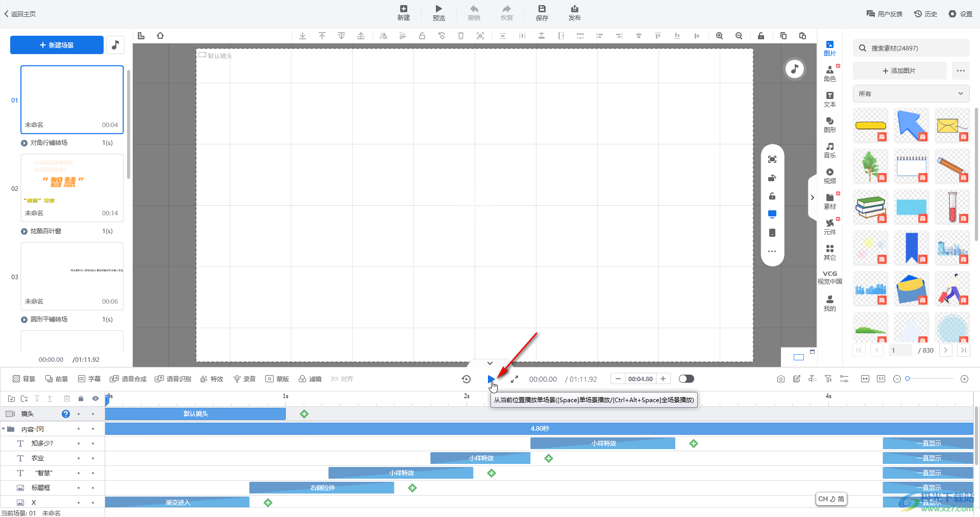Click the 镜头 help question mark icon

66,414
